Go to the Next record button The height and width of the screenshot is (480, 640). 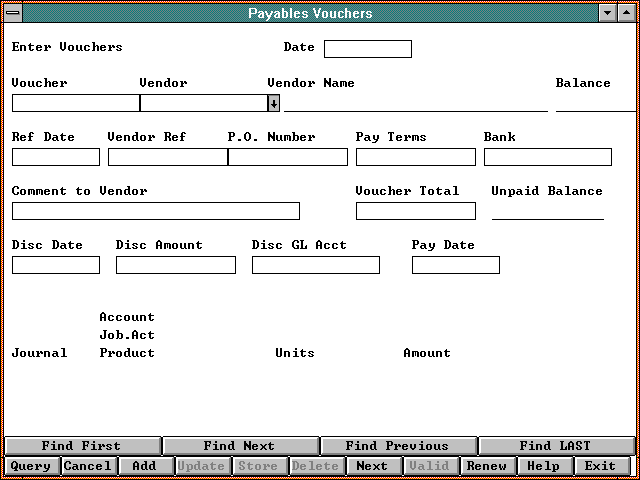(372, 466)
